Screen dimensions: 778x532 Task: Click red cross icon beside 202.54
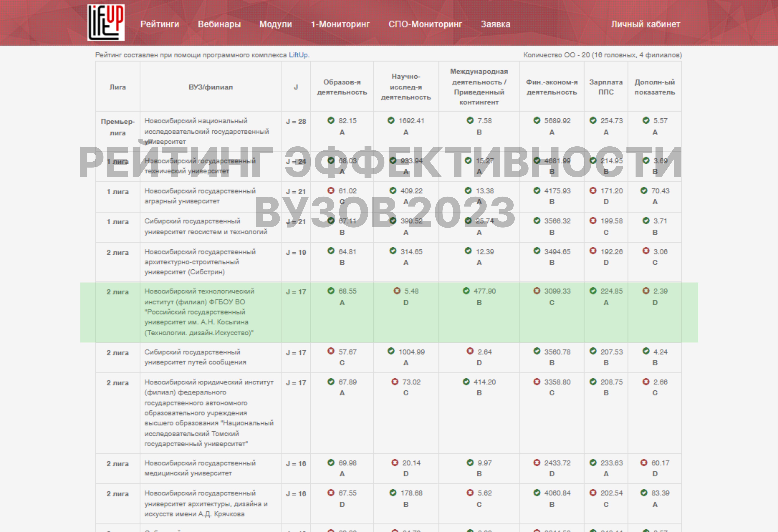click(x=593, y=492)
